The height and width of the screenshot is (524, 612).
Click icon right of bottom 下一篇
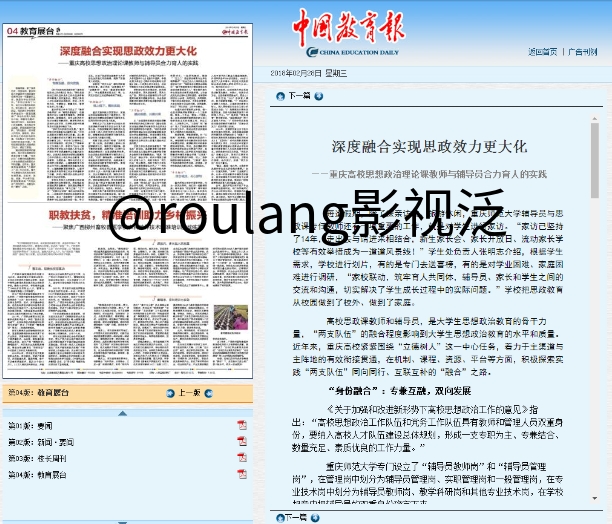tap(315, 518)
